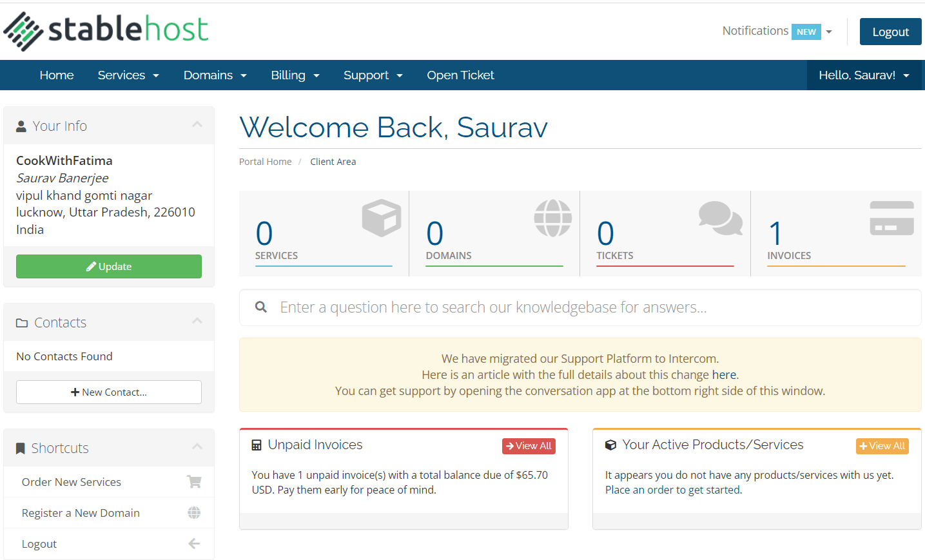The width and height of the screenshot is (925, 560).
Task: Click View All on Unpaid Invoices
Action: pos(529,445)
